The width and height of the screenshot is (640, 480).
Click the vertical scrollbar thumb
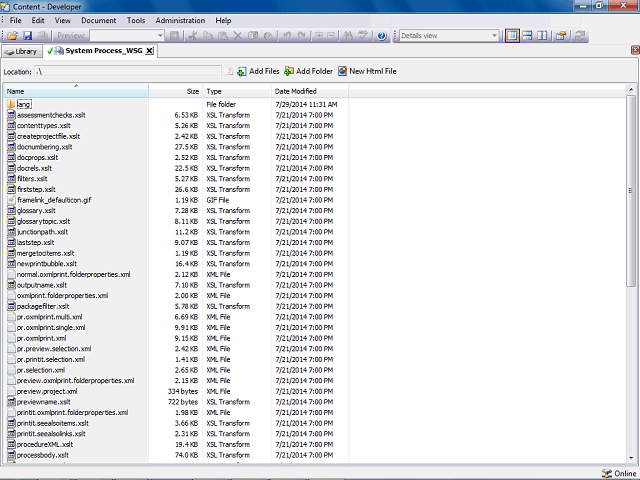631,191
